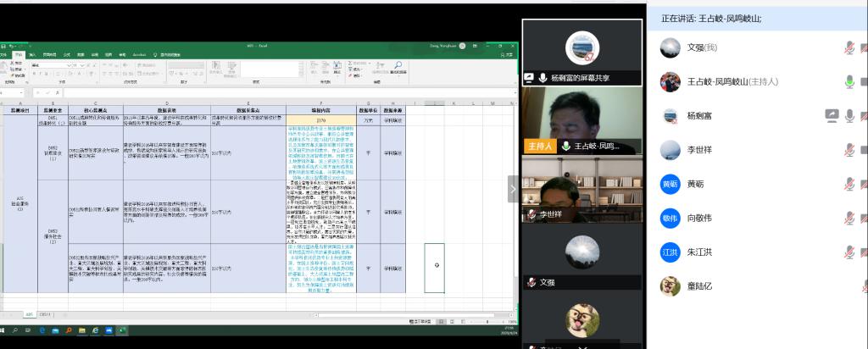Screen dimensions: 868x349
Task: Click 童陆亿 participant name in list
Action: pos(699,285)
